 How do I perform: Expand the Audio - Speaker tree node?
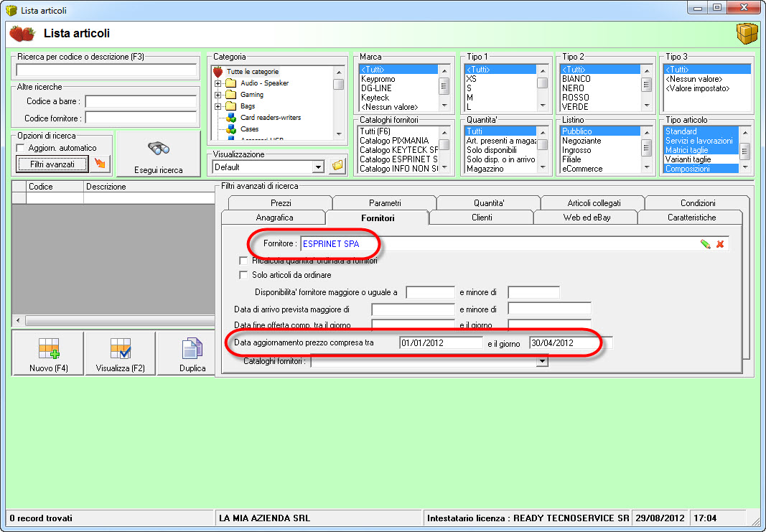tap(218, 83)
